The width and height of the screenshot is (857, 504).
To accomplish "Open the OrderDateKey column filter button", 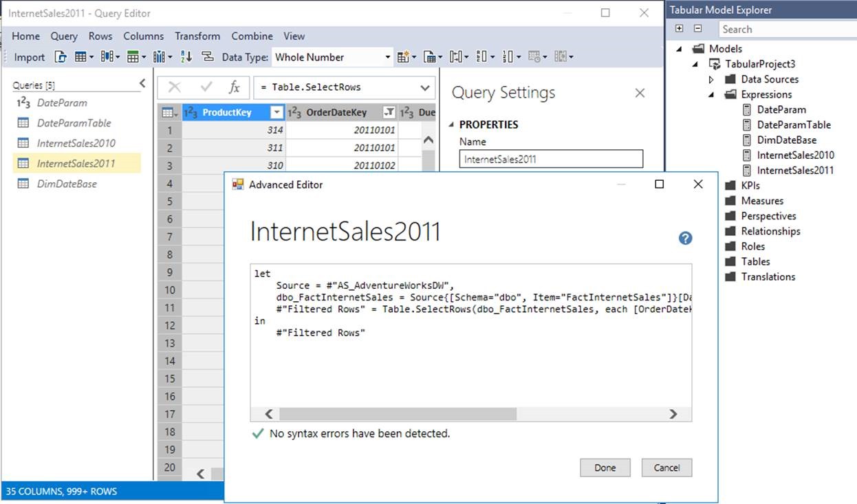I will (389, 112).
